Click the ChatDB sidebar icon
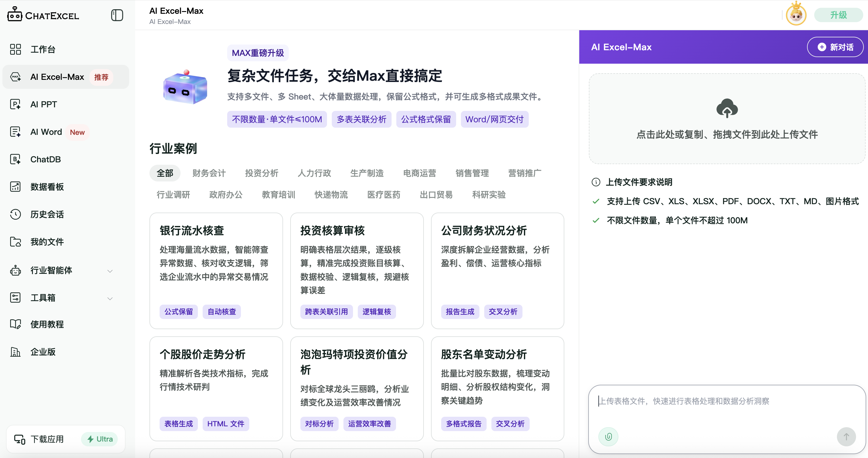This screenshot has height=458, width=868. pos(16,159)
